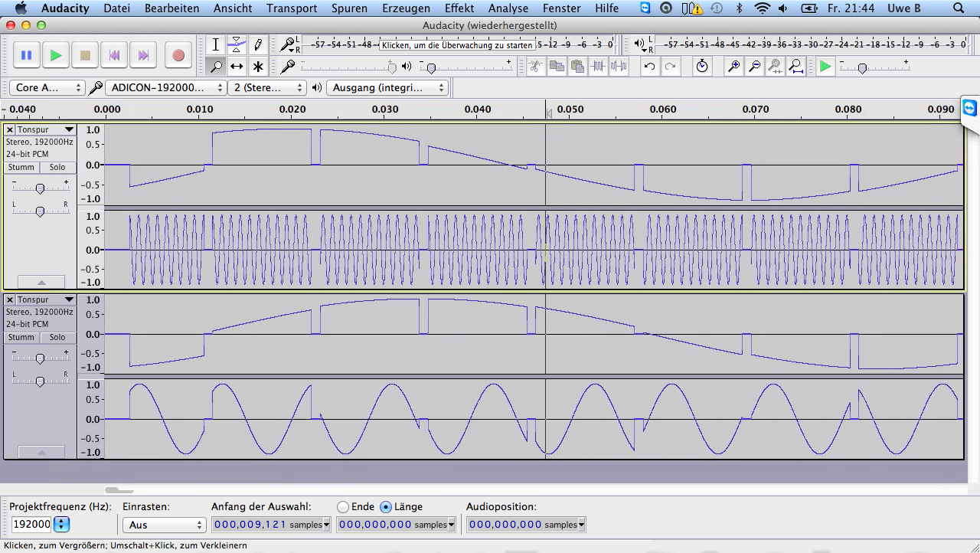Click the Wi-Fi icon in menu bar
980x553 pixels.
click(x=762, y=8)
